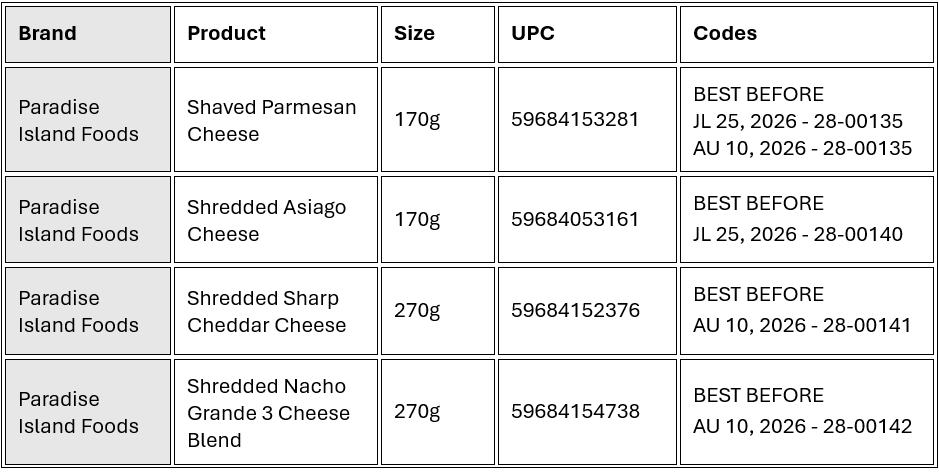Viewport: 939px width, 473px height.
Task: Click the Shaved Parmesan Cheese product cell
Action: point(271,120)
